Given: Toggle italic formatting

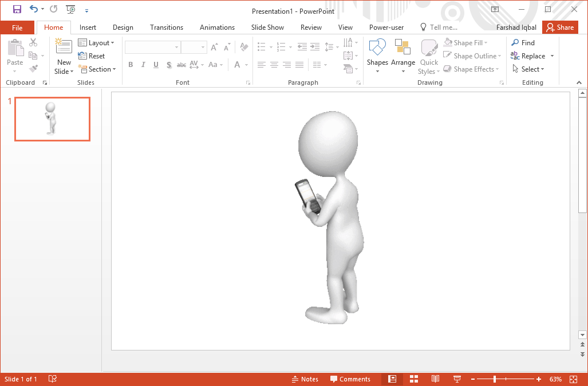Looking at the screenshot, I should click(x=143, y=64).
